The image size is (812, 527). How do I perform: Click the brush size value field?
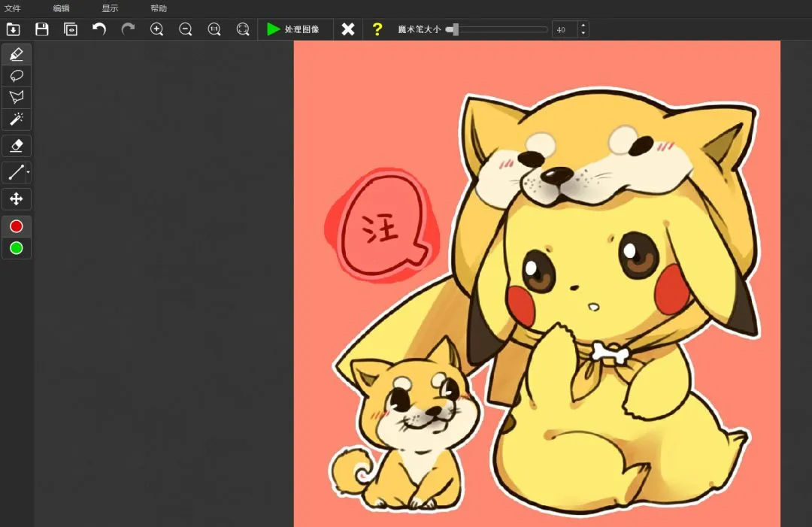click(565, 29)
